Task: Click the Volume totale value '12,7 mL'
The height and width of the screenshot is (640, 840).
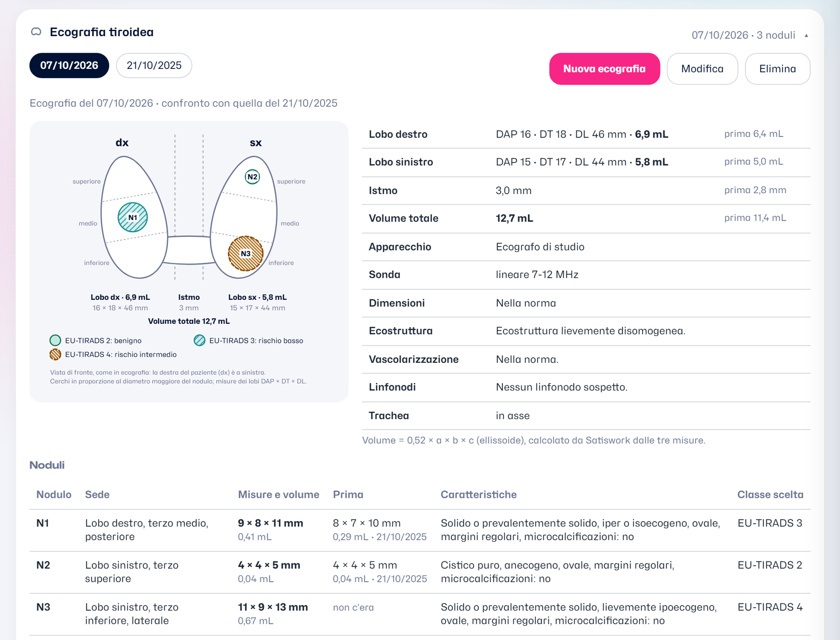Action: click(x=514, y=218)
